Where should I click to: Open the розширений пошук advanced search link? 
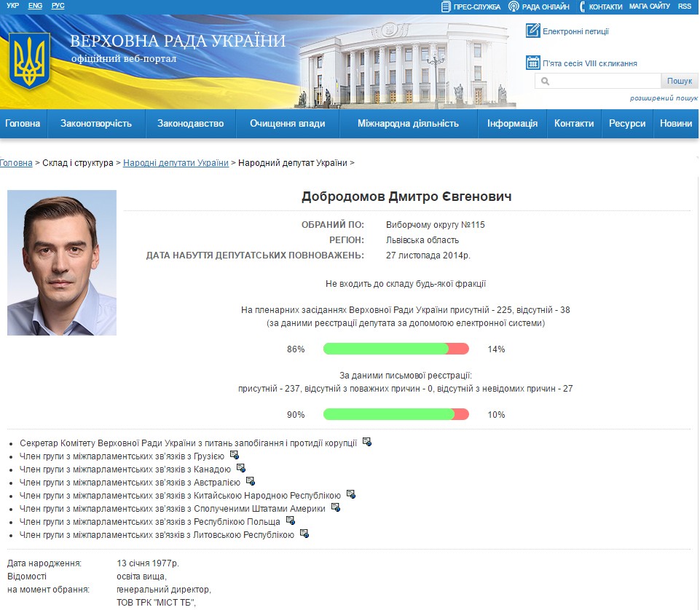point(664,98)
